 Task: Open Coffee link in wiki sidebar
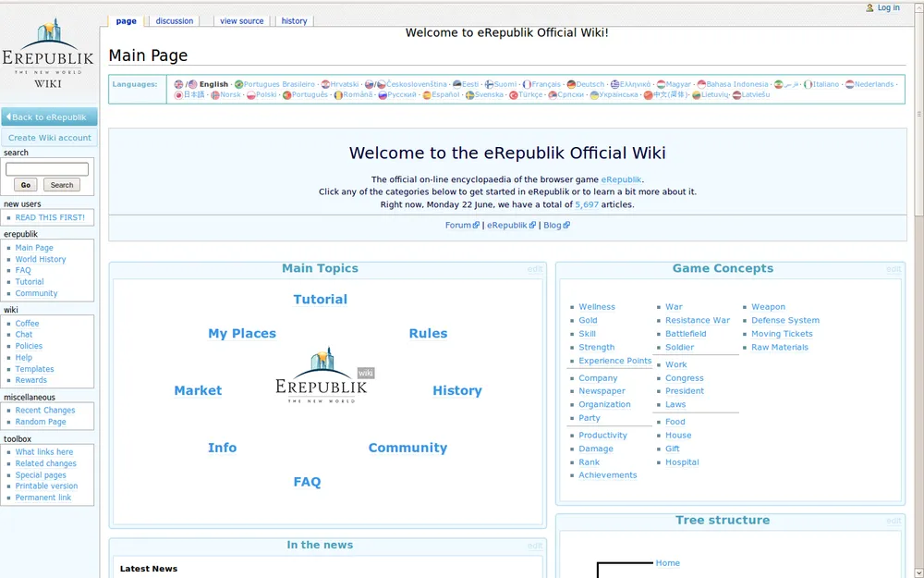[27, 323]
